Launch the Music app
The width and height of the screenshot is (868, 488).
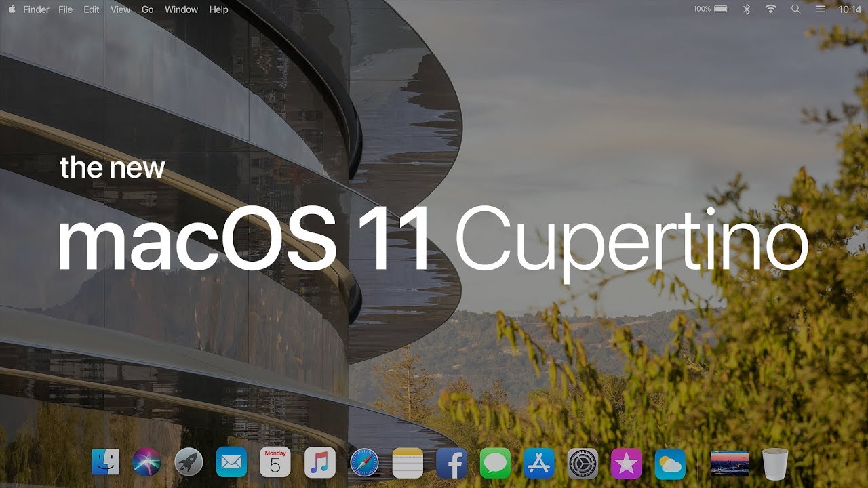319,463
